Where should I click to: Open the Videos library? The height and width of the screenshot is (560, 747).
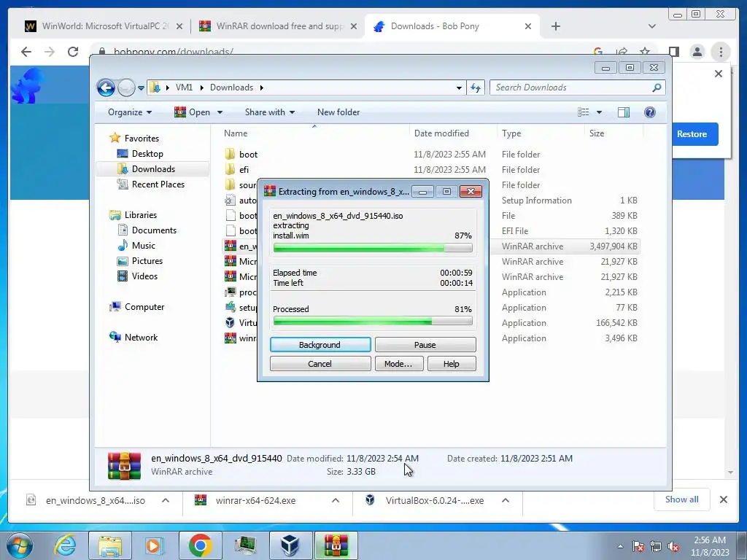point(144,276)
